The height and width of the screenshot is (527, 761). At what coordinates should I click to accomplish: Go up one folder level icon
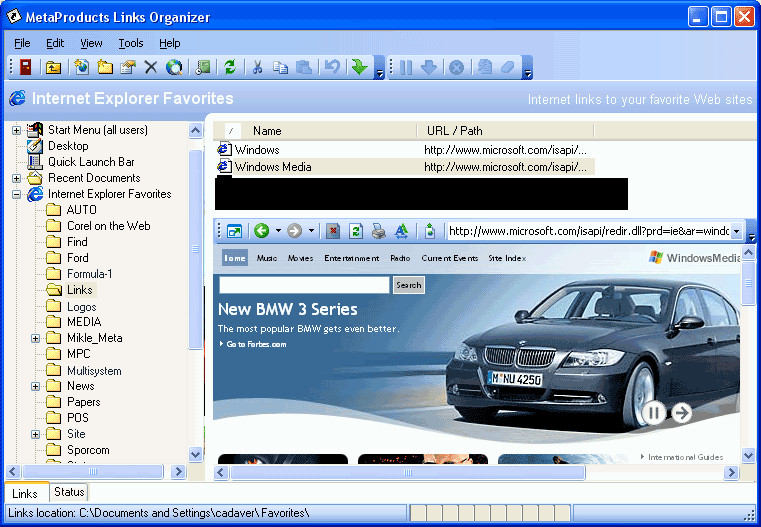click(53, 67)
